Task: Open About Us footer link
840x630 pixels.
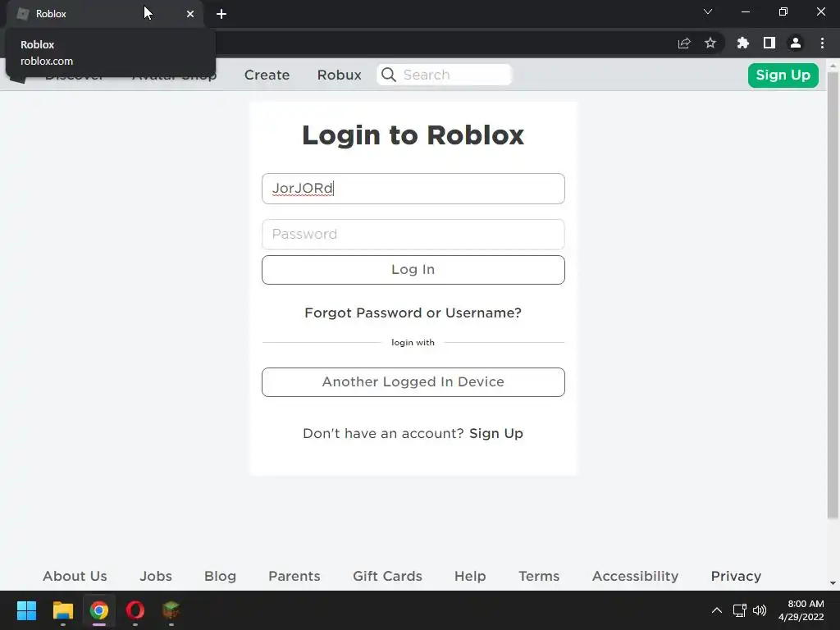Action: (x=75, y=576)
